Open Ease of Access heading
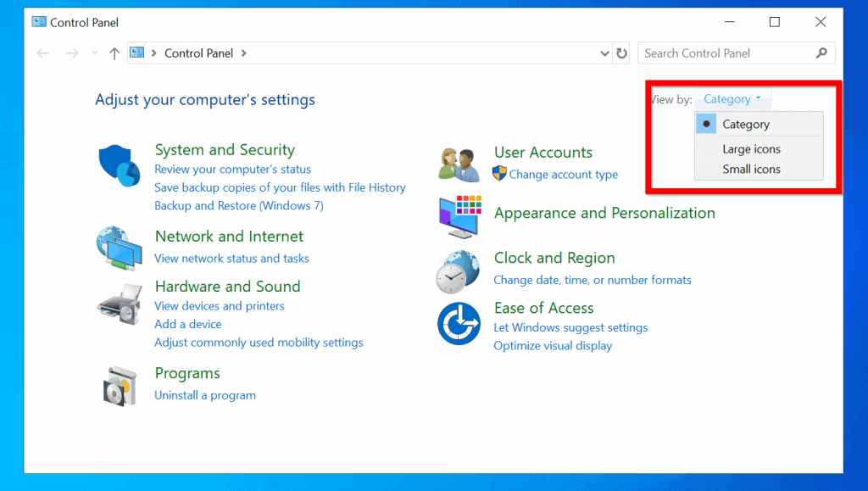 click(x=543, y=308)
